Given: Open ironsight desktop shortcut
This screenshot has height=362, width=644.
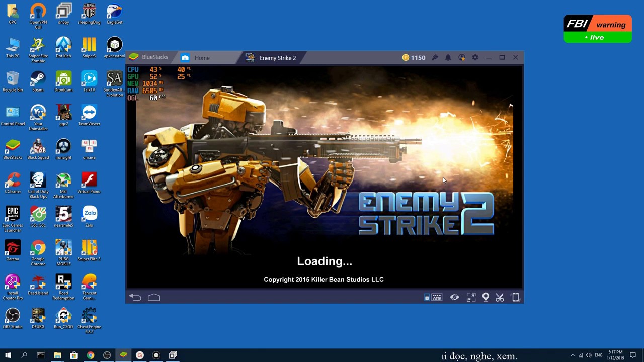Looking at the screenshot, I should pos(63,149).
